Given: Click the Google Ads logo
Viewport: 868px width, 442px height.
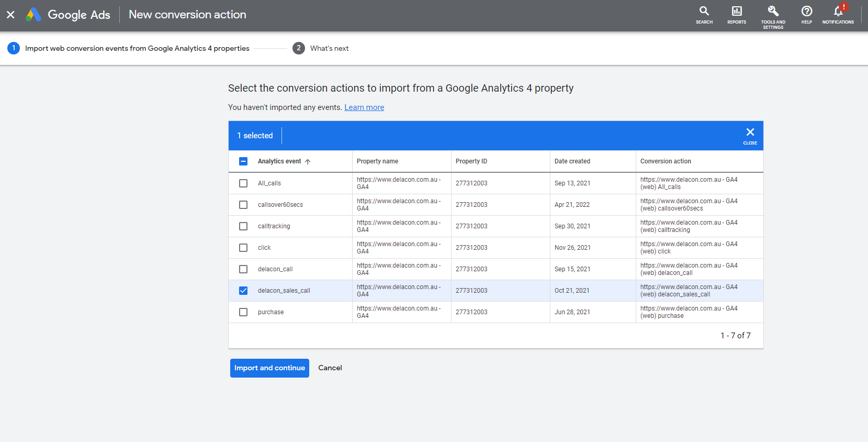Looking at the screenshot, I should pyautogui.click(x=33, y=15).
